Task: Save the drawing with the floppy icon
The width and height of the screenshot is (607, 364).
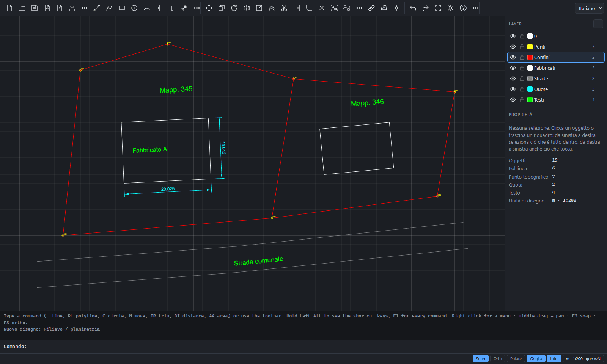Action: (x=35, y=8)
